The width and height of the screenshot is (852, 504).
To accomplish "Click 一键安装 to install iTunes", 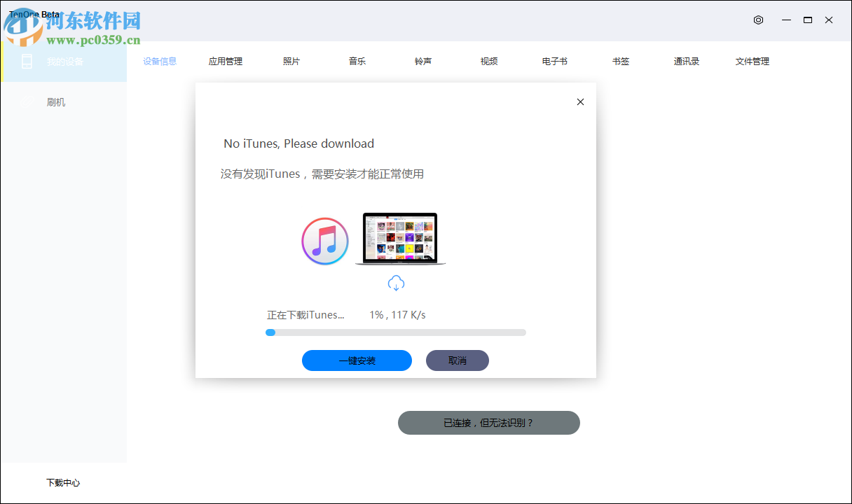I will point(357,360).
